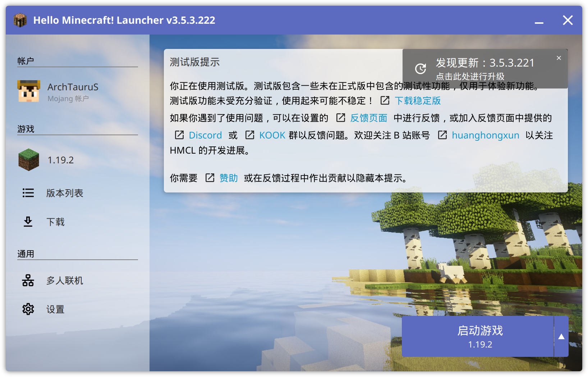The image size is (588, 377).
Task: Launch the game with the 启动游戏 button
Action: [x=478, y=336]
